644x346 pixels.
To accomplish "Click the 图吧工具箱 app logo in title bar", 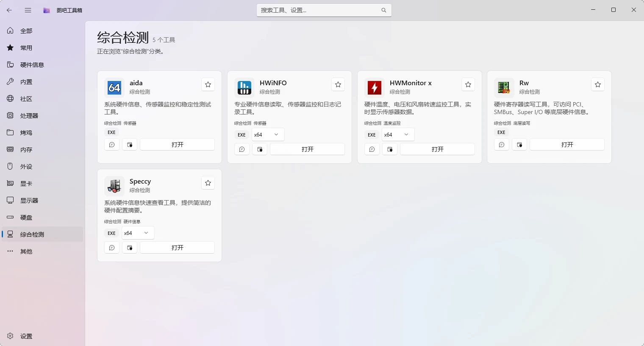I will coord(47,10).
